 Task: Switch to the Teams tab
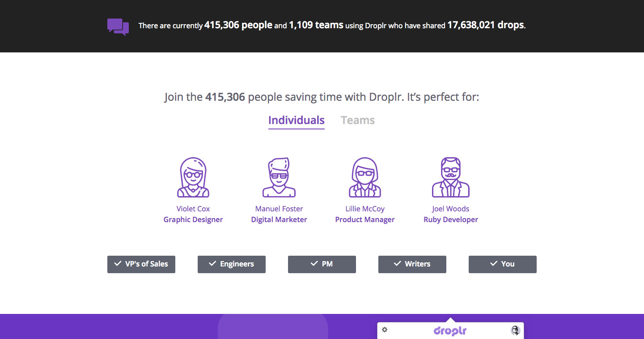click(x=358, y=120)
